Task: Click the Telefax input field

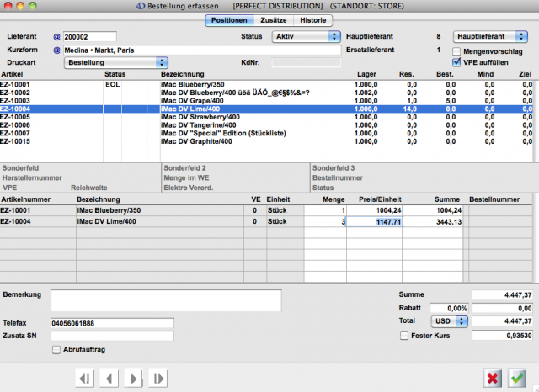Action: tap(112, 322)
